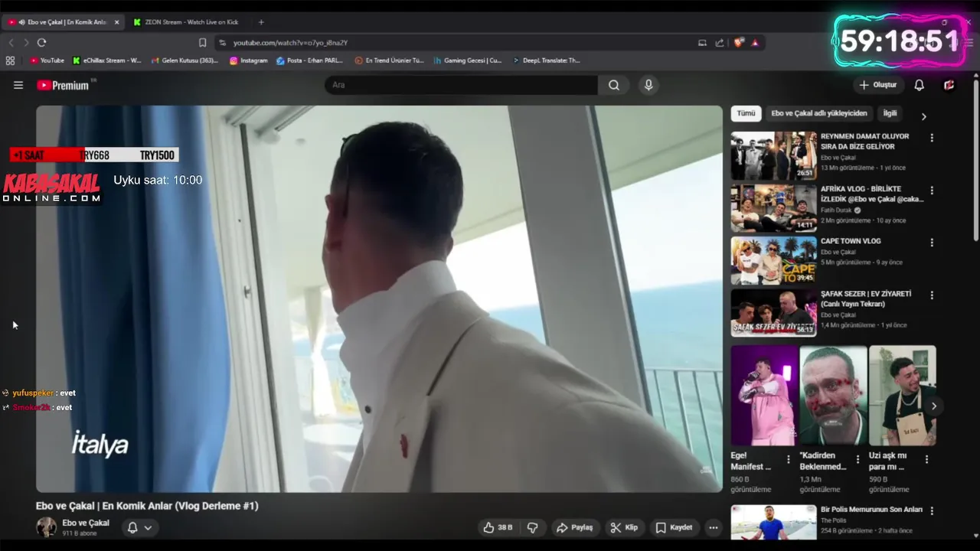Open notification preference bell dropdown for channel
Viewport: 980px width, 551px height.
pyautogui.click(x=139, y=527)
